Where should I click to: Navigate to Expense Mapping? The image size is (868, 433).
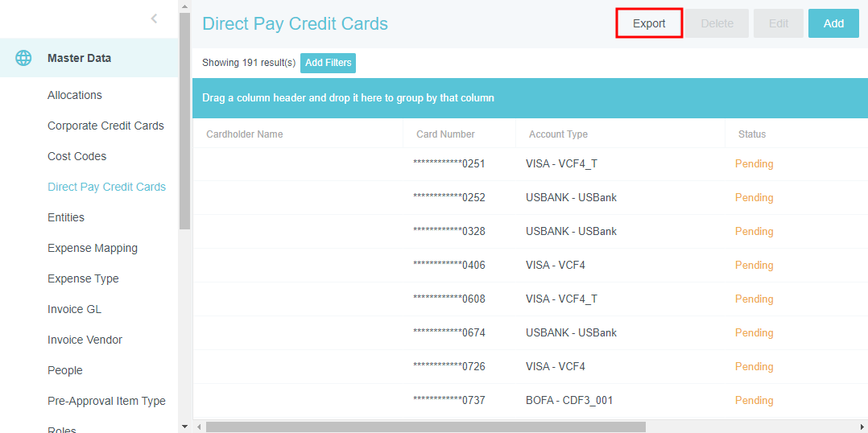(93, 248)
